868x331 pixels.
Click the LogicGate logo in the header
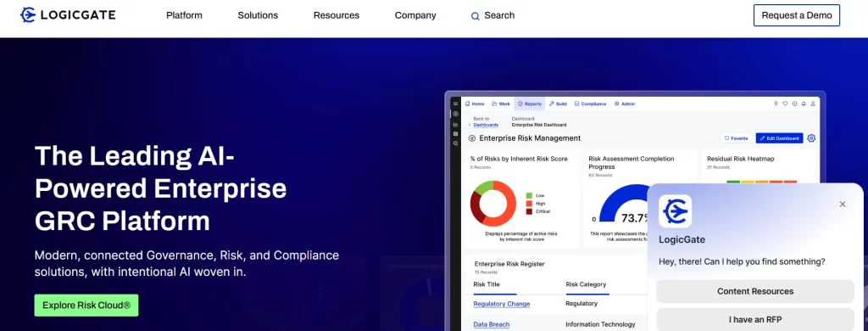click(x=68, y=15)
